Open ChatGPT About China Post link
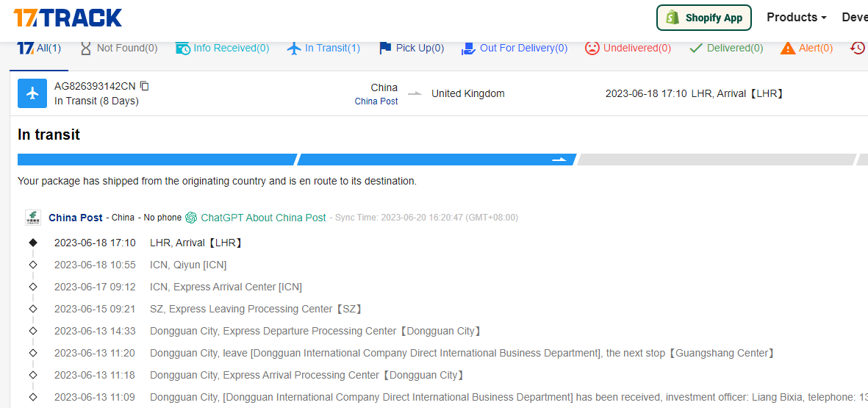The height and width of the screenshot is (408, 868). 263,218
